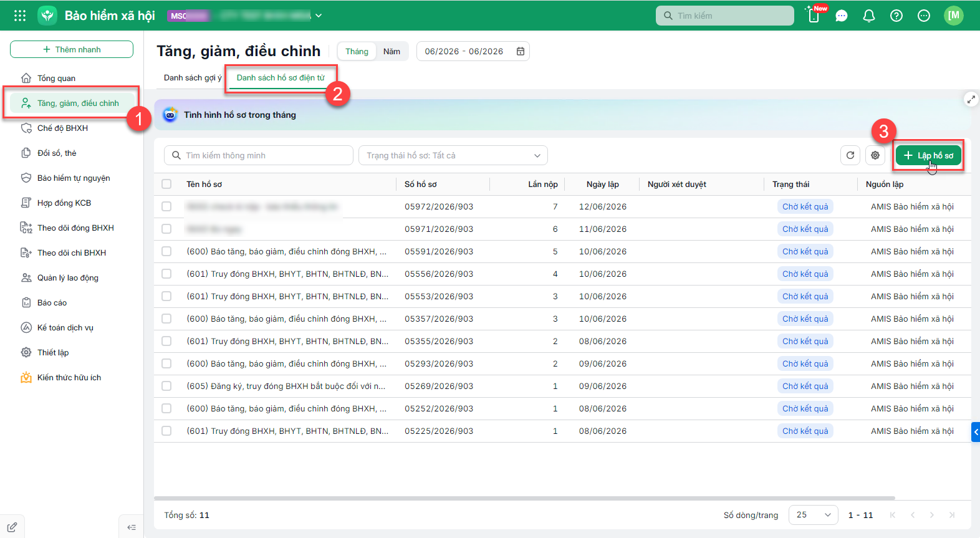Screen dimensions: 980x538
Task: Switch to Danh sách gợi ý tab
Action: 193,78
